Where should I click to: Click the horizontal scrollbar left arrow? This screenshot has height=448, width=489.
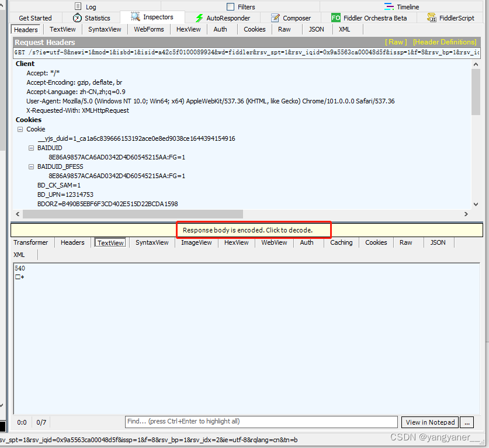point(18,214)
